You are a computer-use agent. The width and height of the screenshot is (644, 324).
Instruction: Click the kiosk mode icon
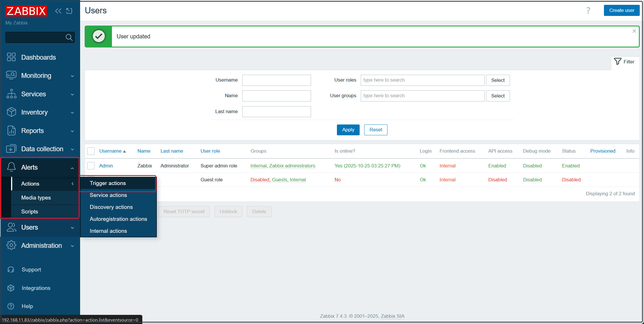pos(69,11)
